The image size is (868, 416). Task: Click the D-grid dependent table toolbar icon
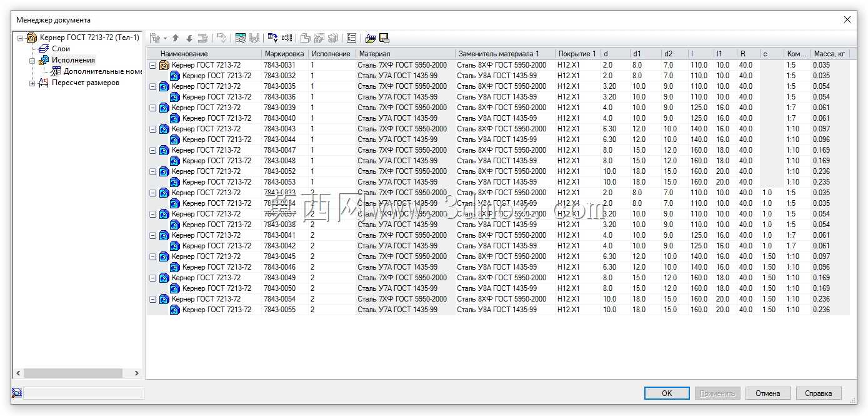tap(287, 38)
